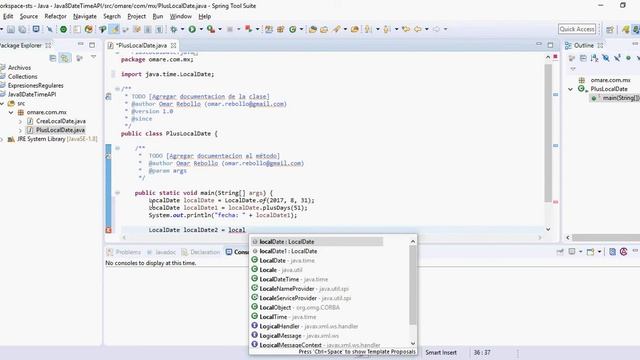640x360 pixels.
Task: Click the Last Edit Location toolbar icon
Action: tap(406, 29)
